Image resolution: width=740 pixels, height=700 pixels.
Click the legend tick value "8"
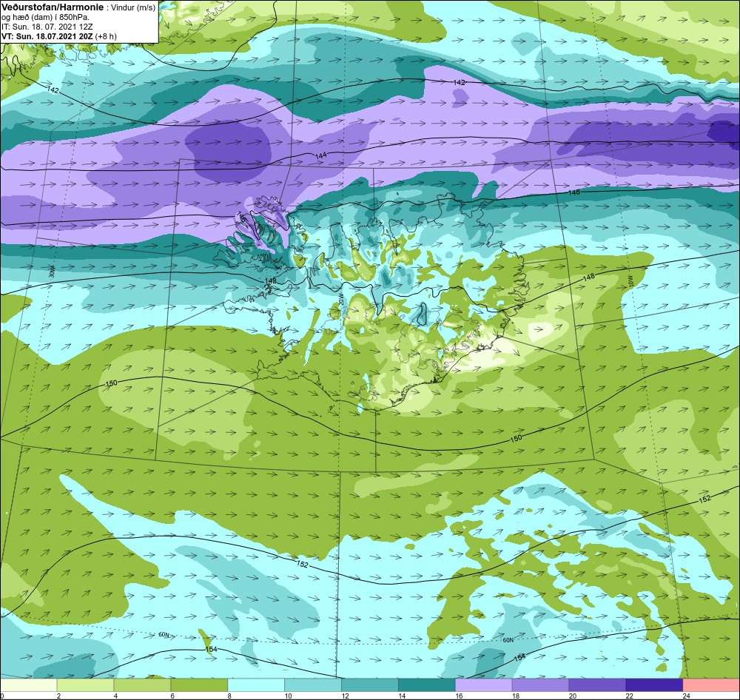click(x=229, y=696)
